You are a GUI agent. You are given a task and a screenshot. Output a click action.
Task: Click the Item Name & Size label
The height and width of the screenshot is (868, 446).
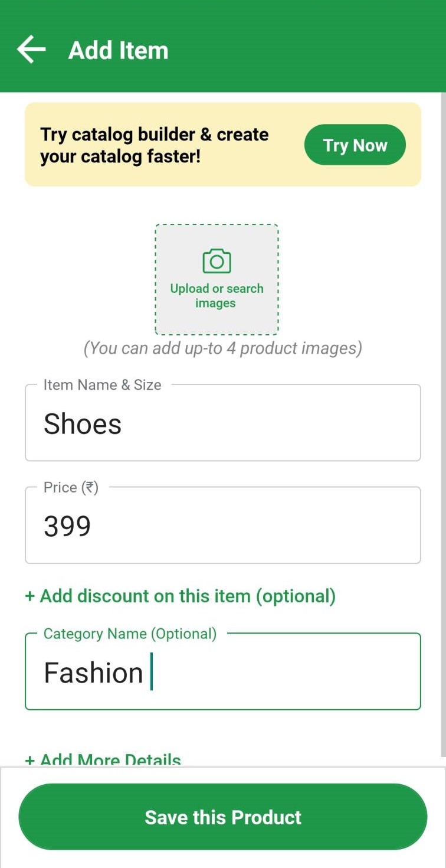[102, 385]
